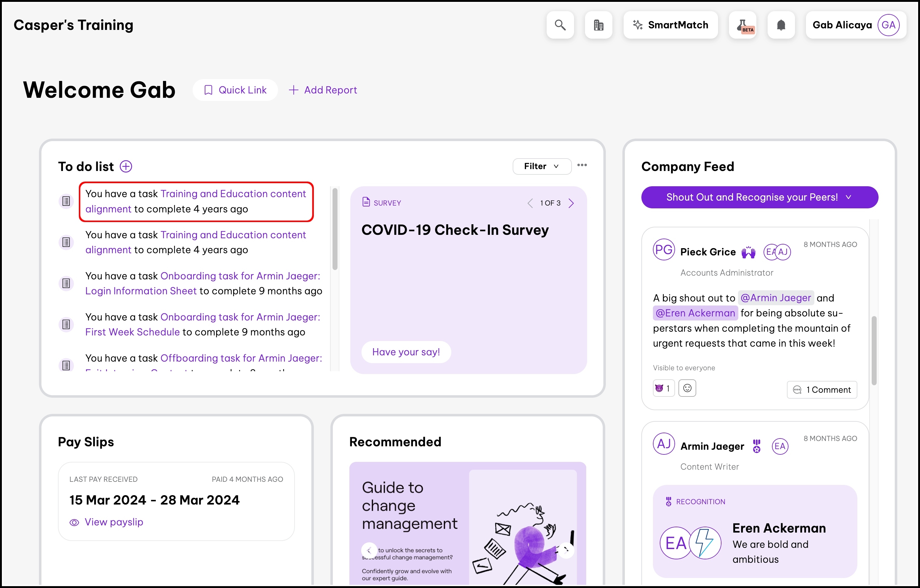Viewport: 920px width, 588px height.
Task: Open the To do list three-dots menu
Action: coord(582,165)
